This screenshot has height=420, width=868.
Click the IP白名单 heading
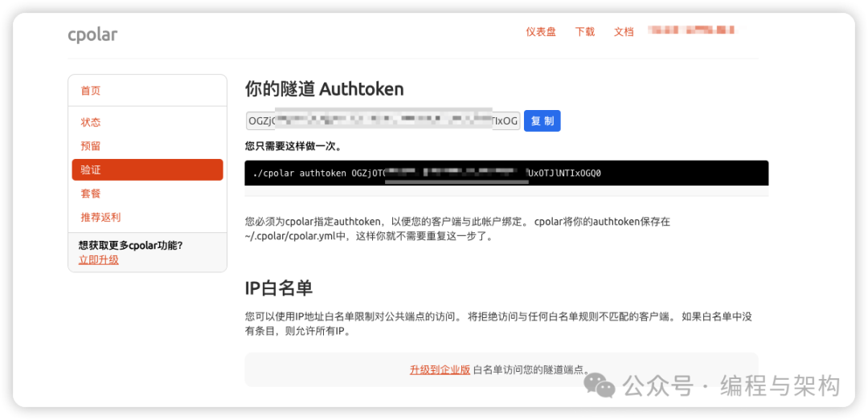pyautogui.click(x=279, y=288)
